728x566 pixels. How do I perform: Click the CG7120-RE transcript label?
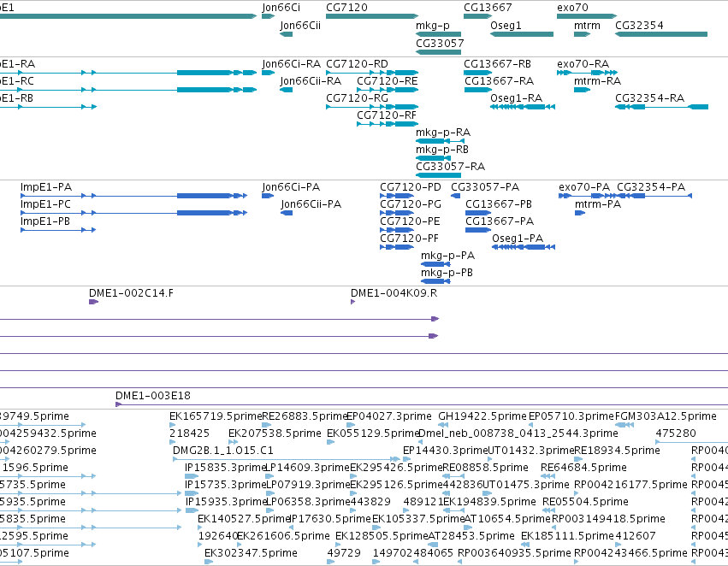point(388,80)
